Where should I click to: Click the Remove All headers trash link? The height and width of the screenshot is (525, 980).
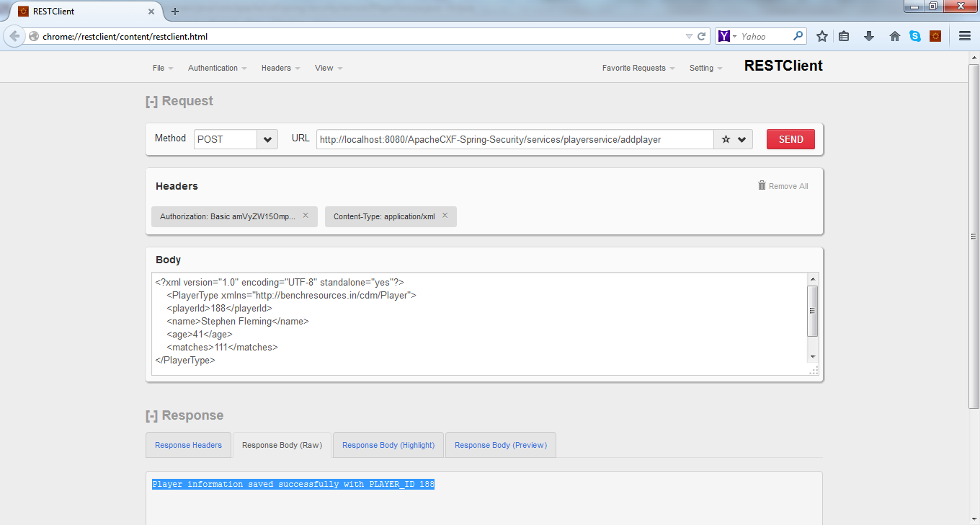[783, 186]
